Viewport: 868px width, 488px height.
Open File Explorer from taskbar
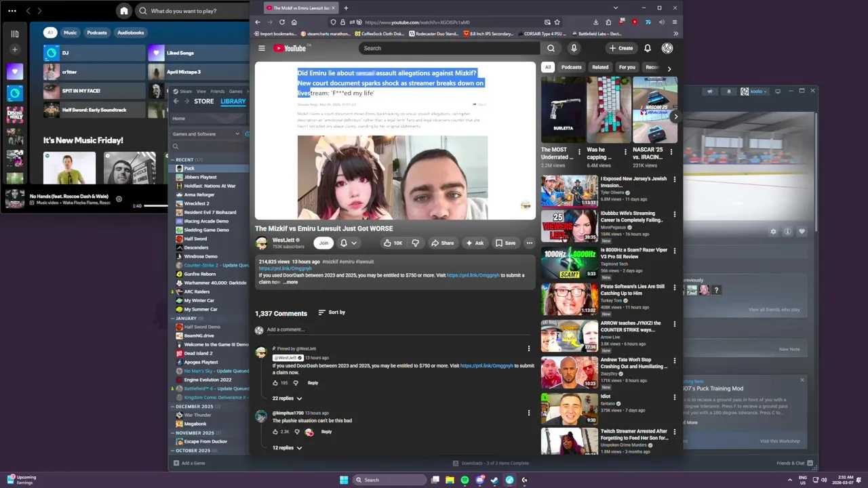(x=450, y=480)
